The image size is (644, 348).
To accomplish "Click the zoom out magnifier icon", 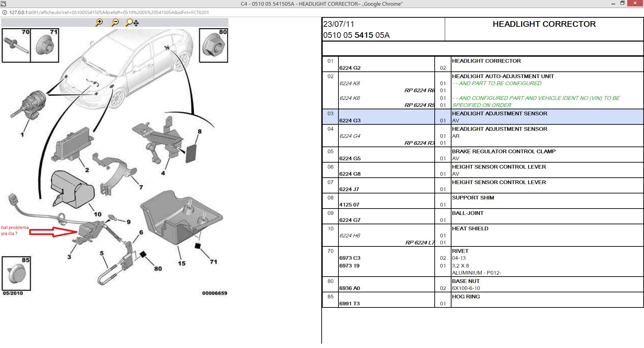I will click(115, 22).
